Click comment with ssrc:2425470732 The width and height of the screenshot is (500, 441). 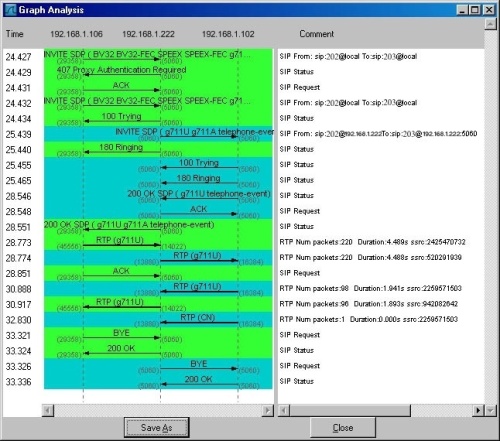click(x=372, y=242)
